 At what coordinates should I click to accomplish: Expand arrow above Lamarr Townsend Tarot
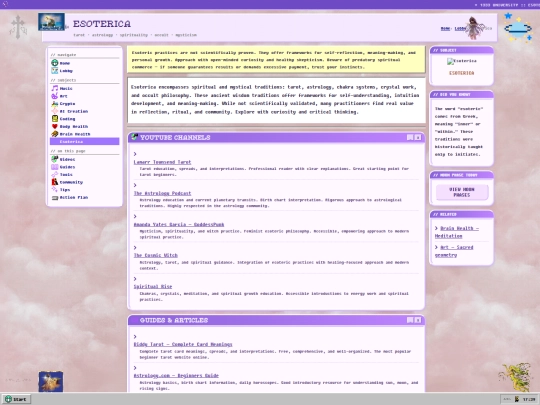pos(135,154)
